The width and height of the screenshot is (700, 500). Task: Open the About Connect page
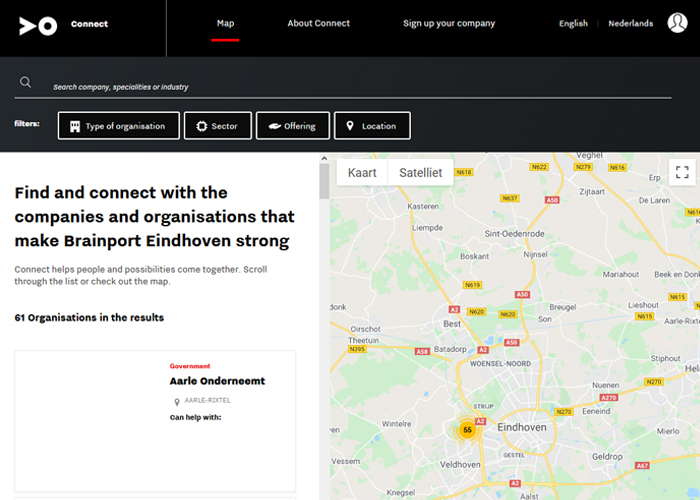(x=319, y=24)
